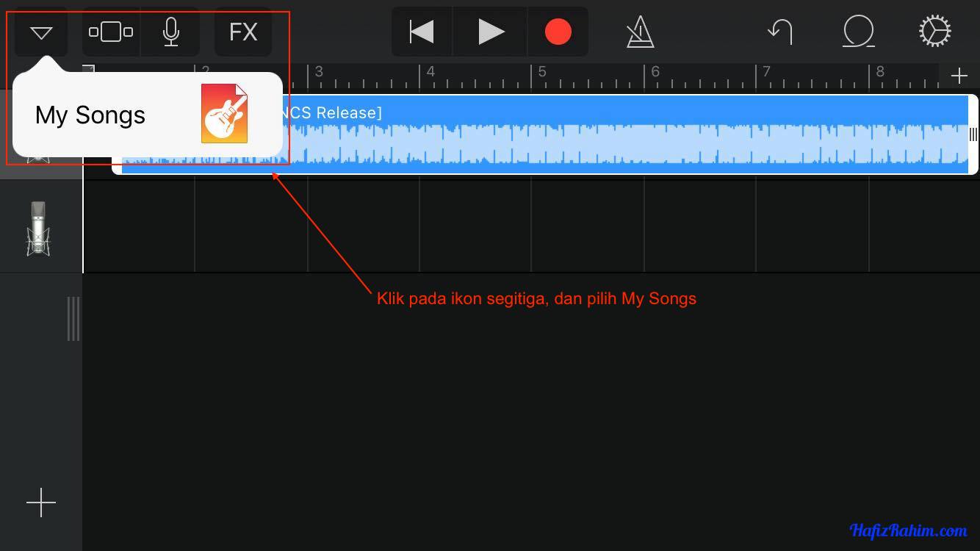The width and height of the screenshot is (980, 551).
Task: Add a new track with plus button
Action: point(41,503)
